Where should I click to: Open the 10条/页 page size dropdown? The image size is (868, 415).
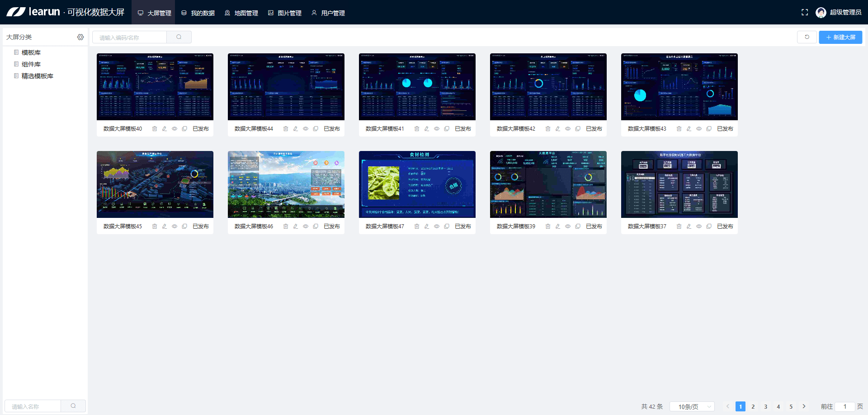692,406
